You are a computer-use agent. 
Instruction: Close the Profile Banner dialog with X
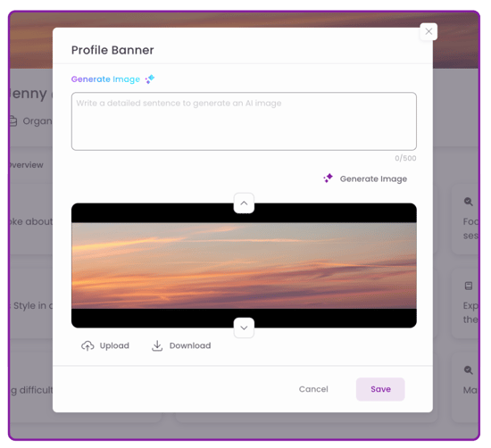(x=429, y=31)
